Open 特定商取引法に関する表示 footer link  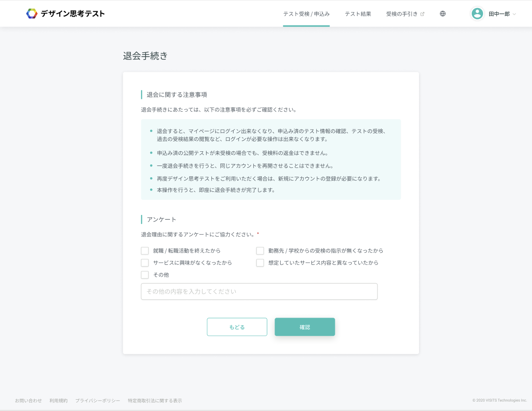pyautogui.click(x=155, y=401)
